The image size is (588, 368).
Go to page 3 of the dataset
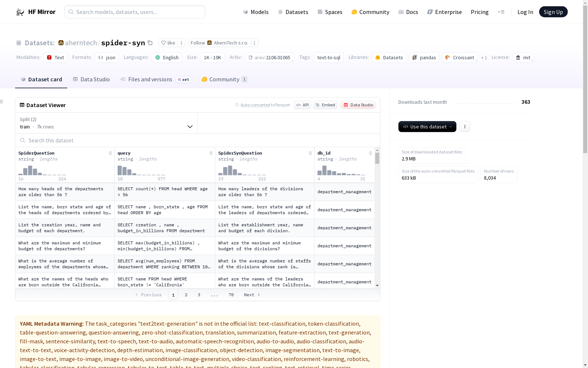199,295
